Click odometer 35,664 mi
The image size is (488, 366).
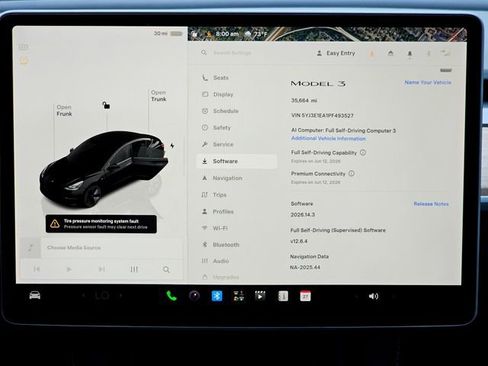304,100
